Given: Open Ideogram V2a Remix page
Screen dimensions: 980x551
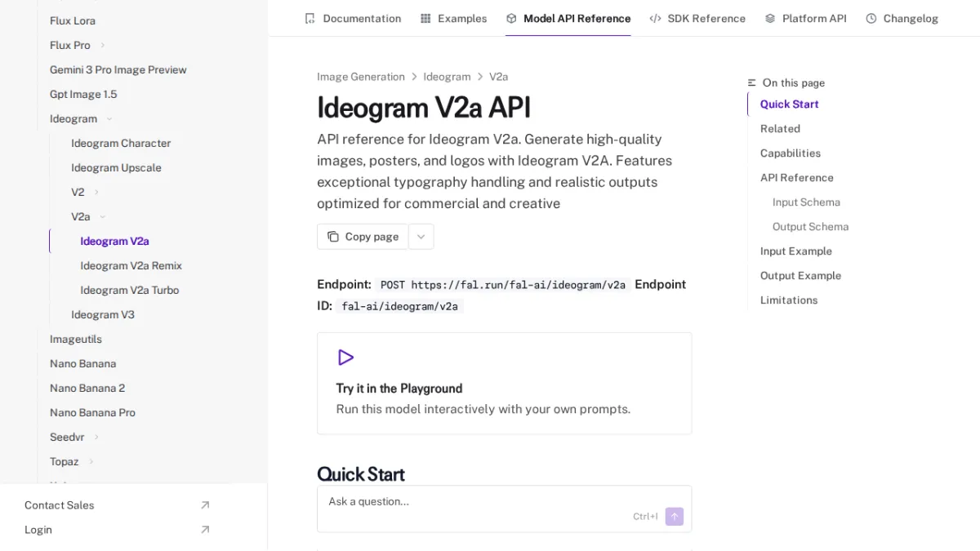Looking at the screenshot, I should (131, 266).
